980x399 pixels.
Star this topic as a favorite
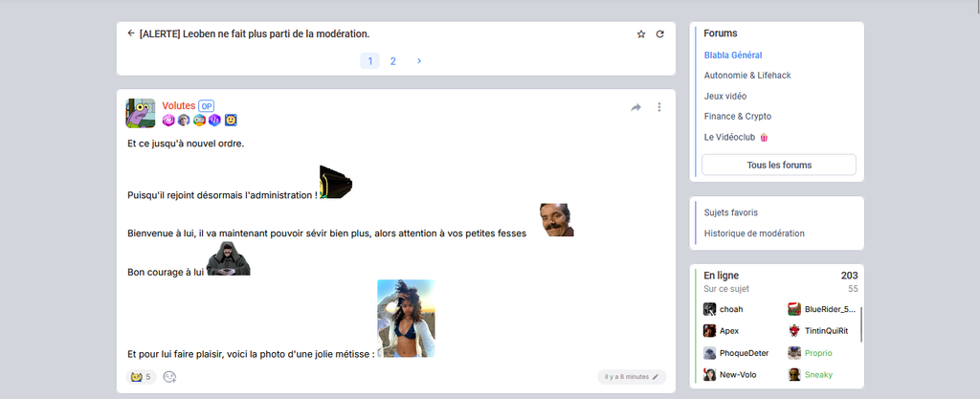641,34
